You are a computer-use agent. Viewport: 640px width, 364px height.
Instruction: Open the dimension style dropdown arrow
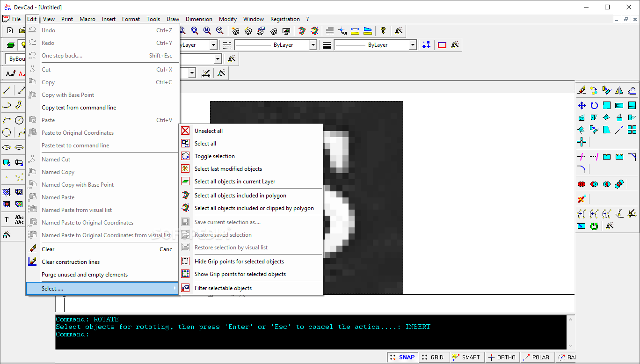pos(192,73)
